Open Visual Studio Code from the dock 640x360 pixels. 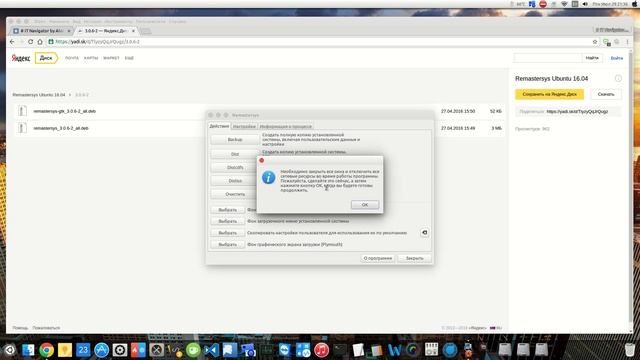click(211, 350)
